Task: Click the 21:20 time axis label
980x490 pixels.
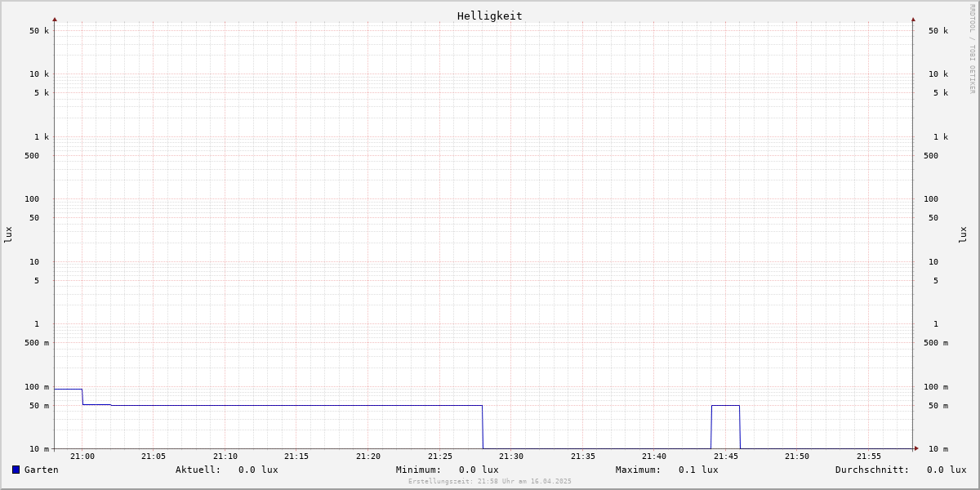Action: 368,457
